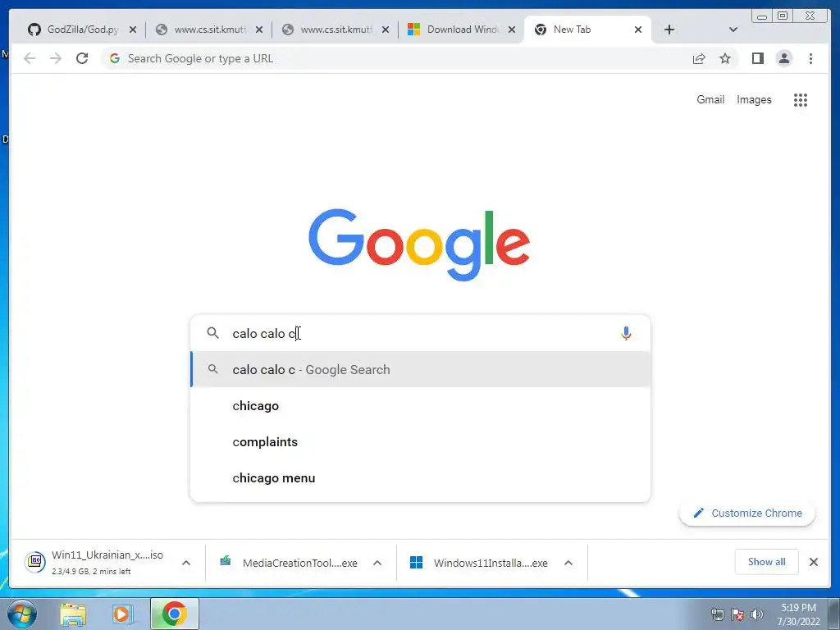Select the 'calo calo c - Google Search' suggestion
The image size is (840, 630).
pos(421,370)
